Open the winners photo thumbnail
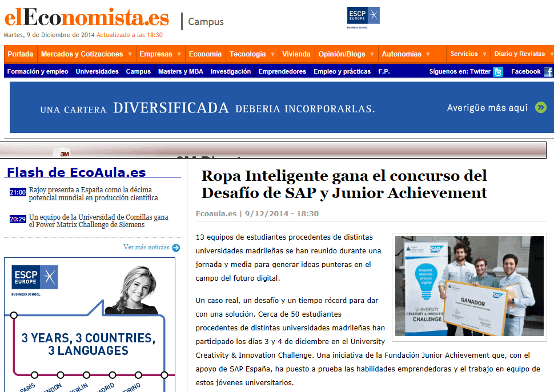Viewport: 554px width, 392px height. pyautogui.click(x=469, y=286)
